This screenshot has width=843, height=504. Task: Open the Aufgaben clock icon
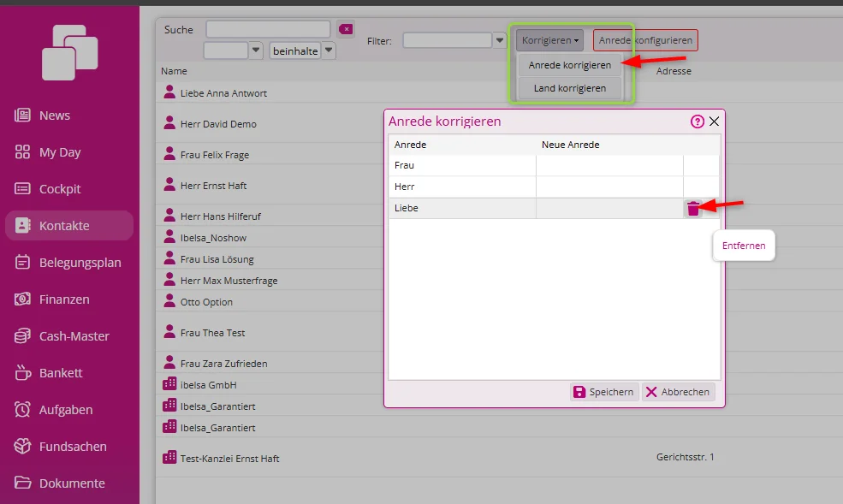(x=22, y=409)
